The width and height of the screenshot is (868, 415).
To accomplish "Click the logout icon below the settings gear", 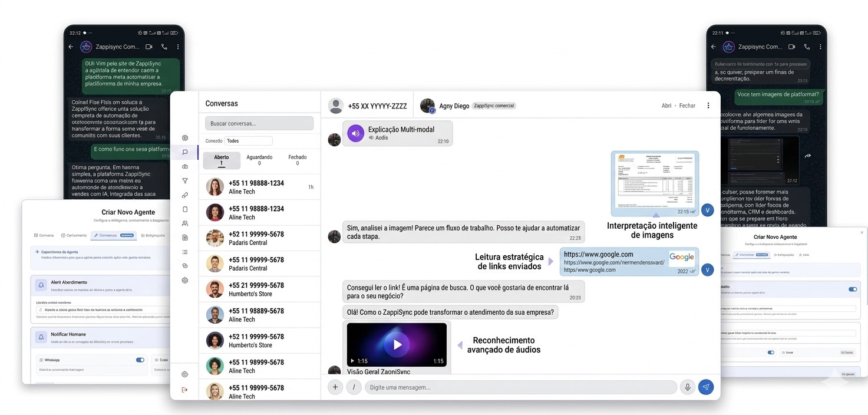I will coord(184,389).
